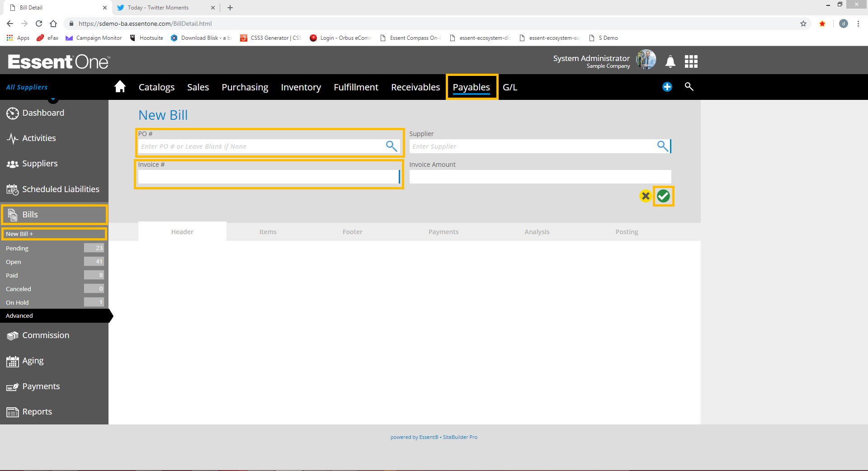The height and width of the screenshot is (471, 868).
Task: Click the PO # lookup magnifier icon
Action: tap(392, 146)
